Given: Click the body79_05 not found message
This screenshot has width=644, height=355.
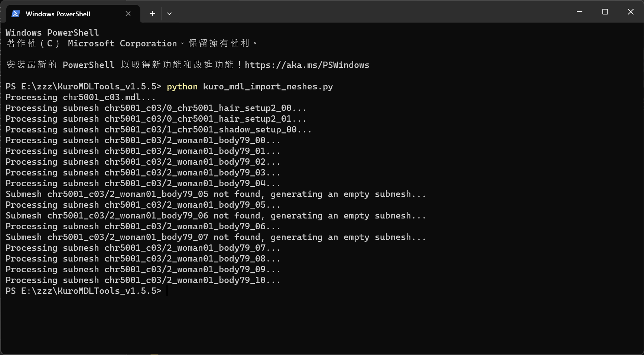Looking at the screenshot, I should coord(215,194).
